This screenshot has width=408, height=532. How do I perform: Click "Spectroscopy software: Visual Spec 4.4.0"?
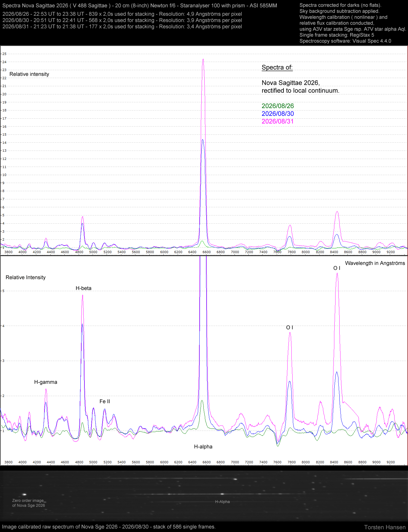345,41
